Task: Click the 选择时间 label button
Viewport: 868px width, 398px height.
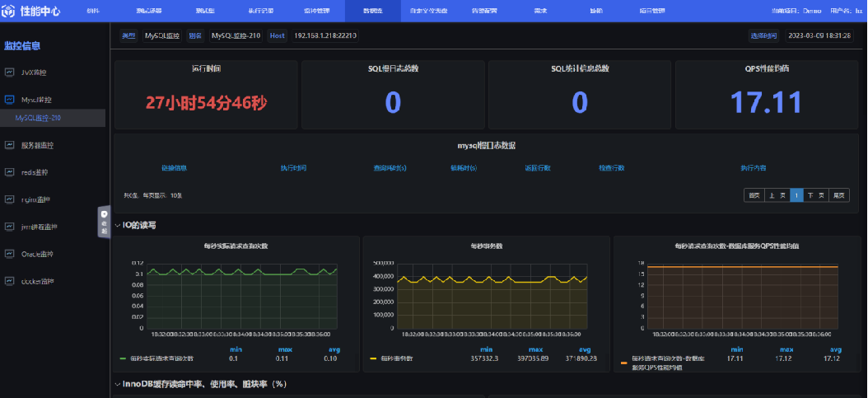Action: click(764, 35)
